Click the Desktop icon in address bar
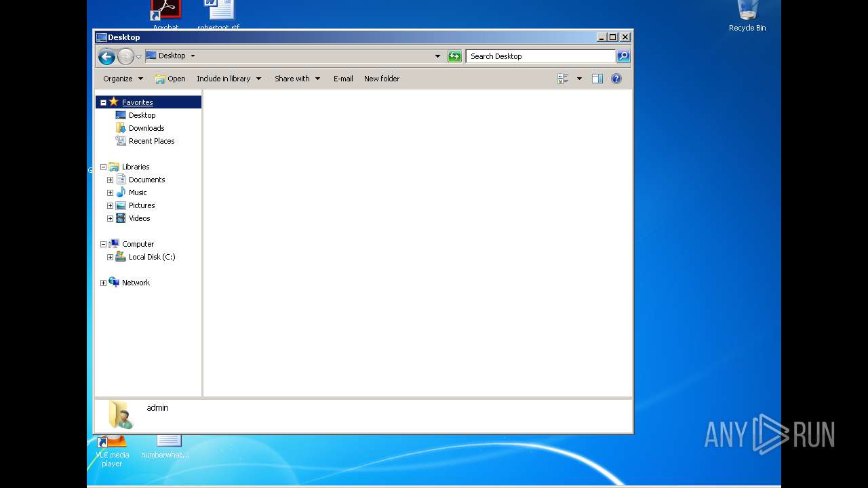This screenshot has width=868, height=488. [151, 56]
